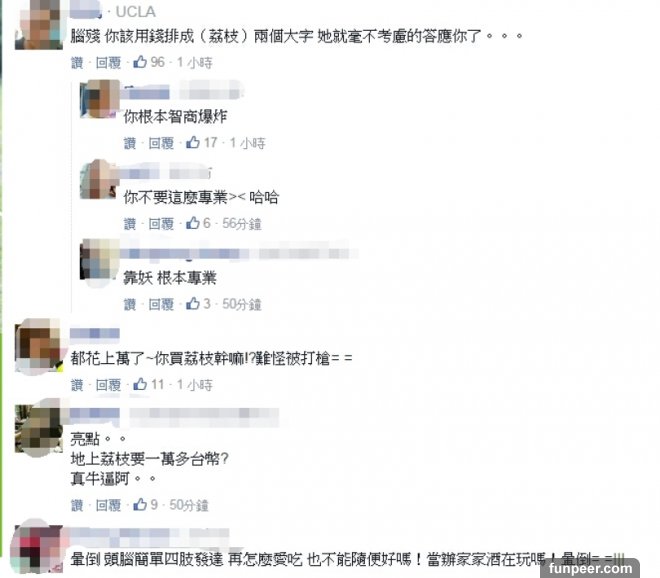Click thumbs-up icon showing 96 likes

click(x=140, y=62)
